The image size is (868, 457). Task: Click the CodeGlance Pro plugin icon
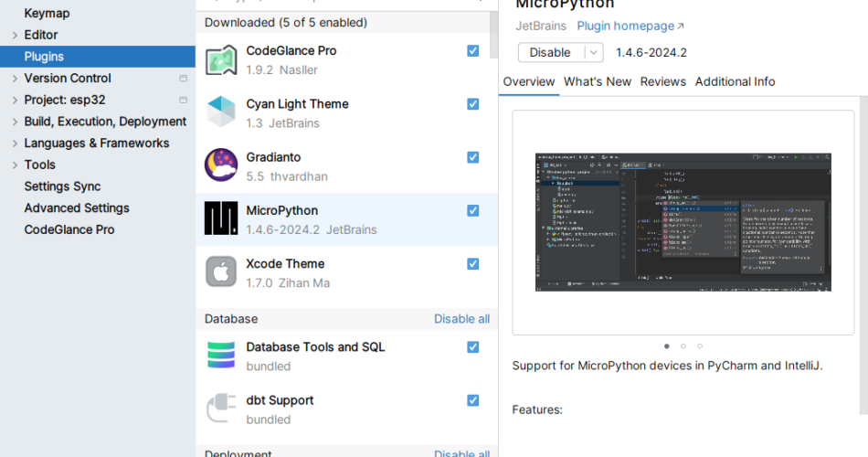pyautogui.click(x=221, y=59)
